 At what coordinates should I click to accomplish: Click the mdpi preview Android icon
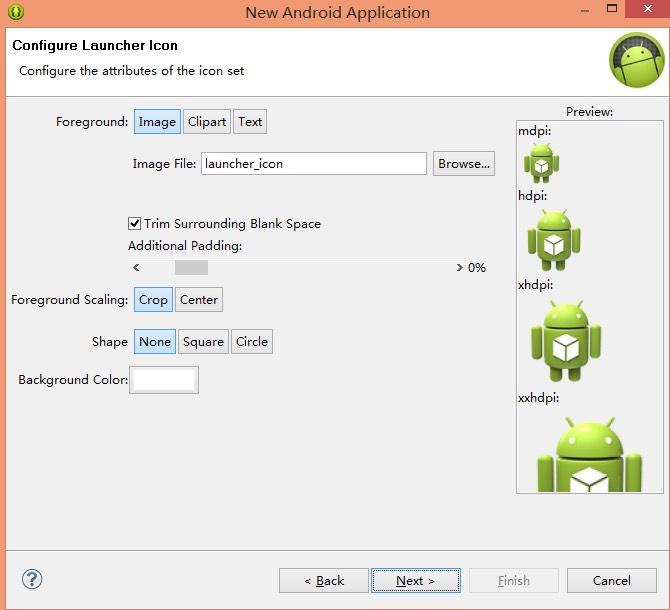[541, 162]
